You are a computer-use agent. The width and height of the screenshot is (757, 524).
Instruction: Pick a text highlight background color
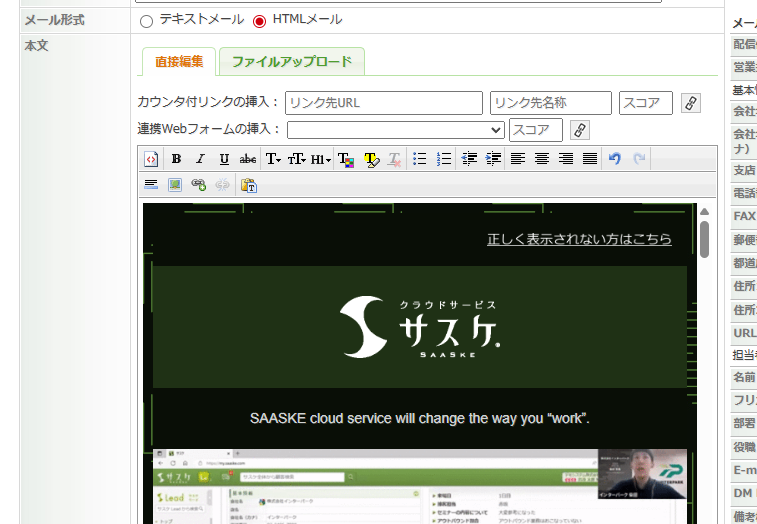click(x=371, y=159)
